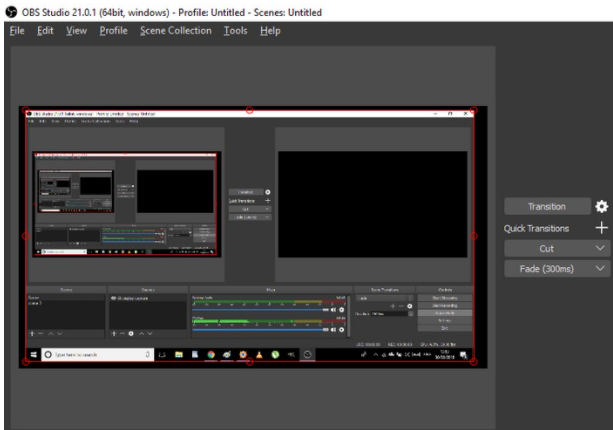This screenshot has width=613, height=430.
Task: Open Desktop Audio settings gear in captured mixer
Action: (x=341, y=310)
